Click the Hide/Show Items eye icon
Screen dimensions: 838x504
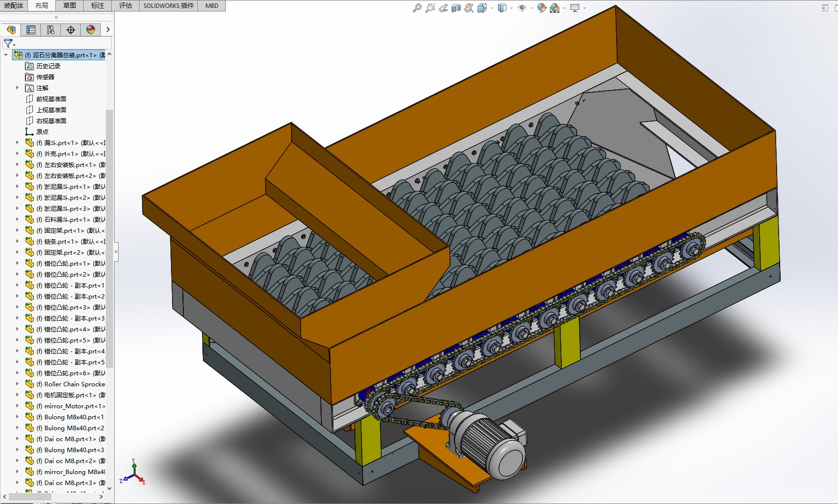(522, 8)
